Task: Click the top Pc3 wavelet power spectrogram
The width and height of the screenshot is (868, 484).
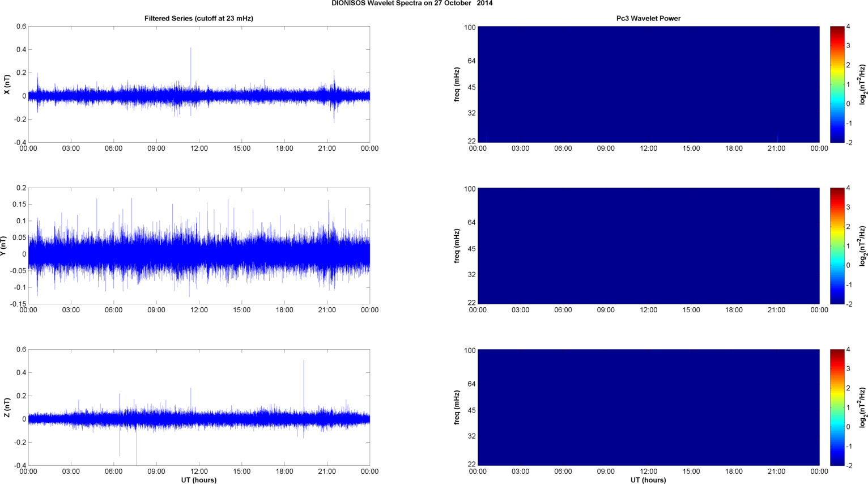Action: pos(649,84)
